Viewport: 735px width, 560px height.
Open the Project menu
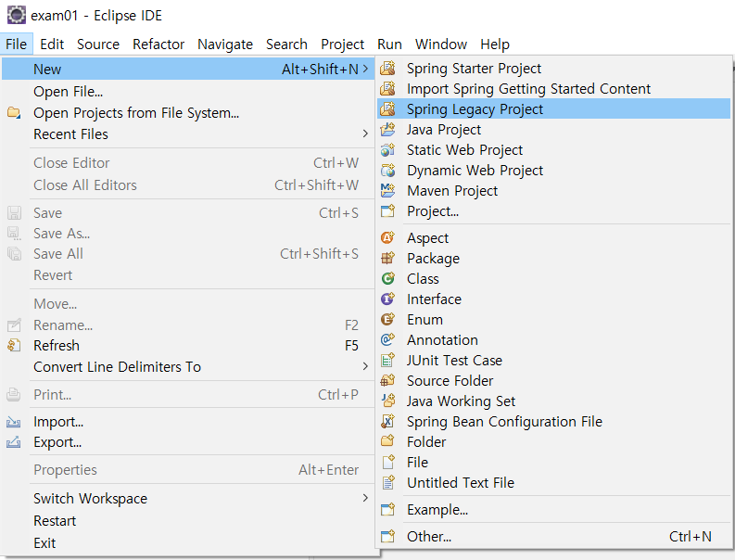point(343,45)
